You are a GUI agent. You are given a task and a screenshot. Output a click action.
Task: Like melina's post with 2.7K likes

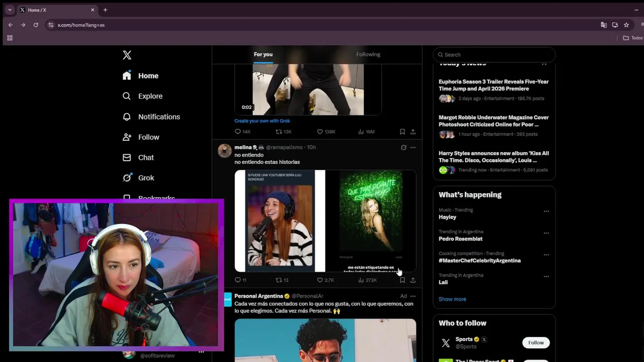tap(325, 280)
